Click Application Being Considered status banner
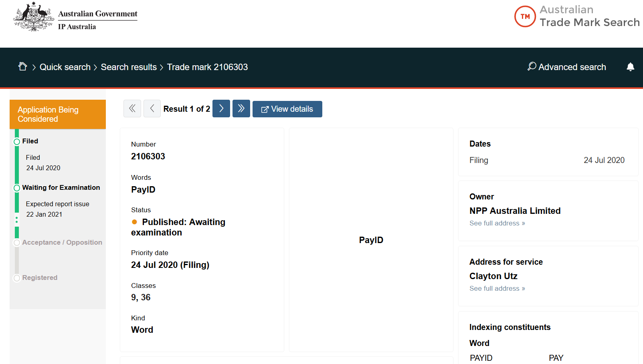The width and height of the screenshot is (643, 364). point(58,114)
